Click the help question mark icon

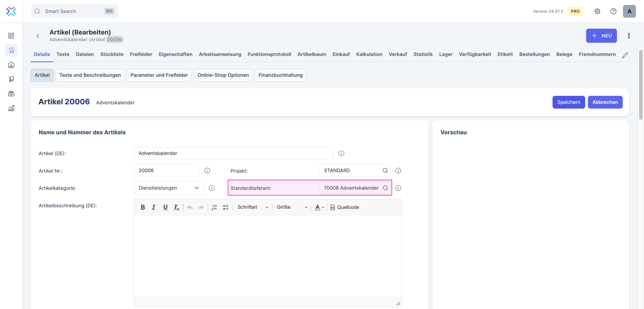click(x=613, y=11)
